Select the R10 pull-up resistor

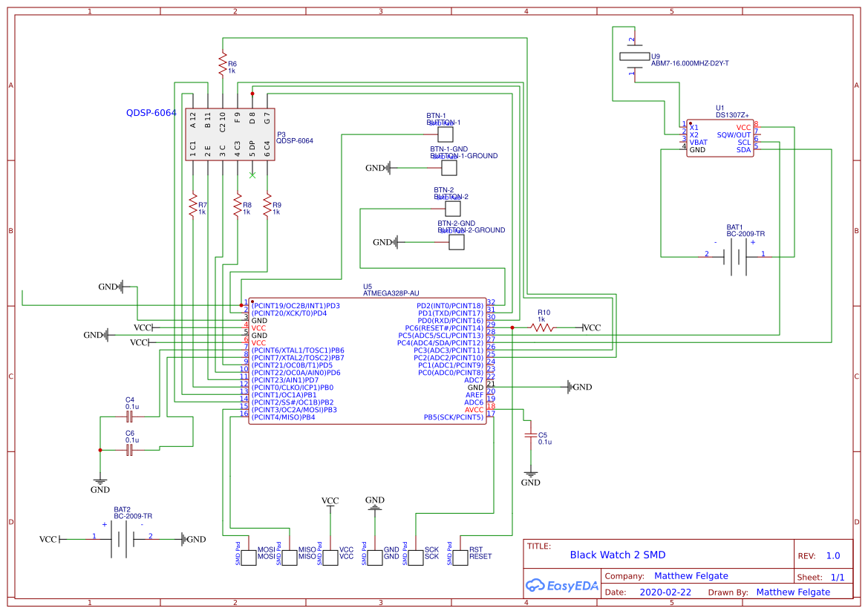pyautogui.click(x=542, y=327)
